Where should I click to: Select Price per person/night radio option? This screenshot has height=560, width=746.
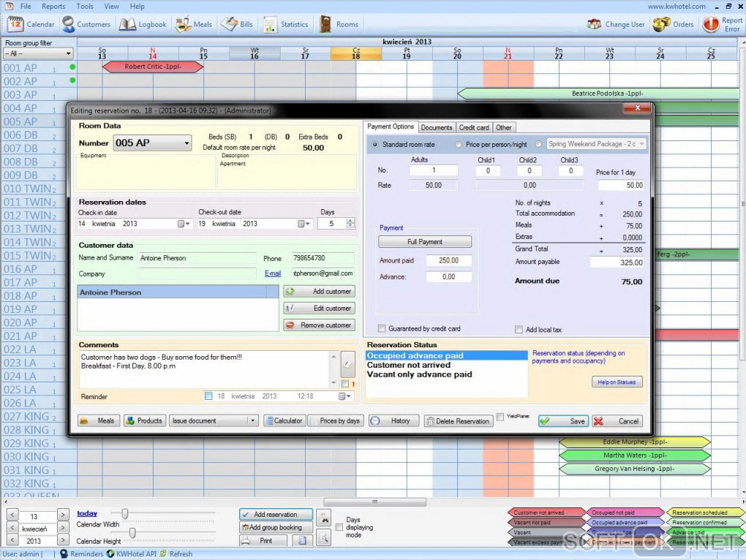[459, 145]
